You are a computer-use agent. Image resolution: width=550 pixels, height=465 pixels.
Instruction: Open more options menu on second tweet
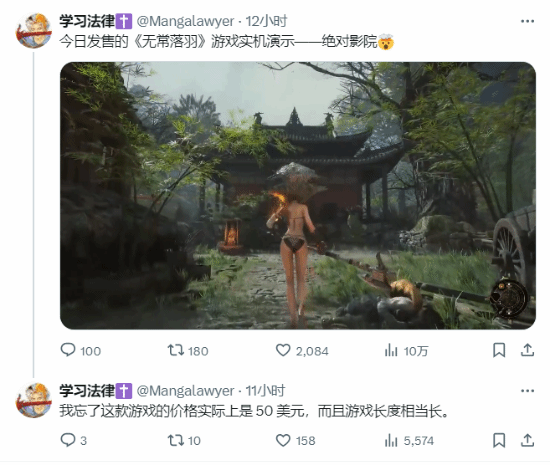tap(527, 391)
